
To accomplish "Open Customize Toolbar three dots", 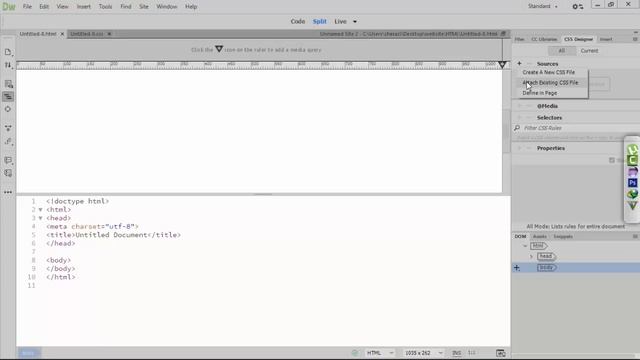I will click(8, 192).
